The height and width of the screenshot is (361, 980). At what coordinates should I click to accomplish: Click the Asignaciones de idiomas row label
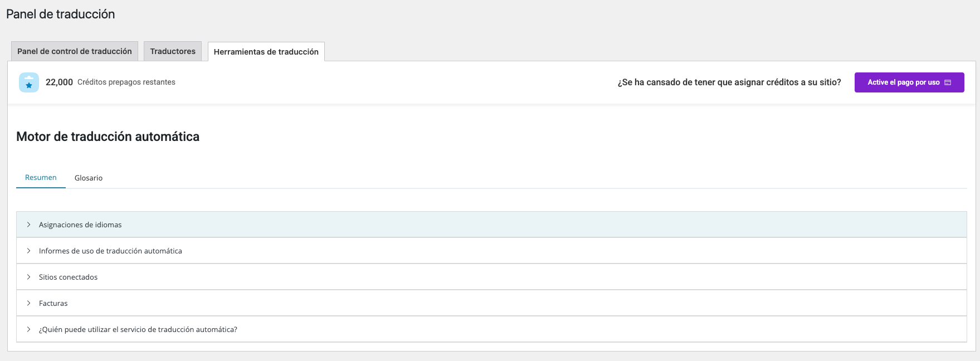point(80,225)
